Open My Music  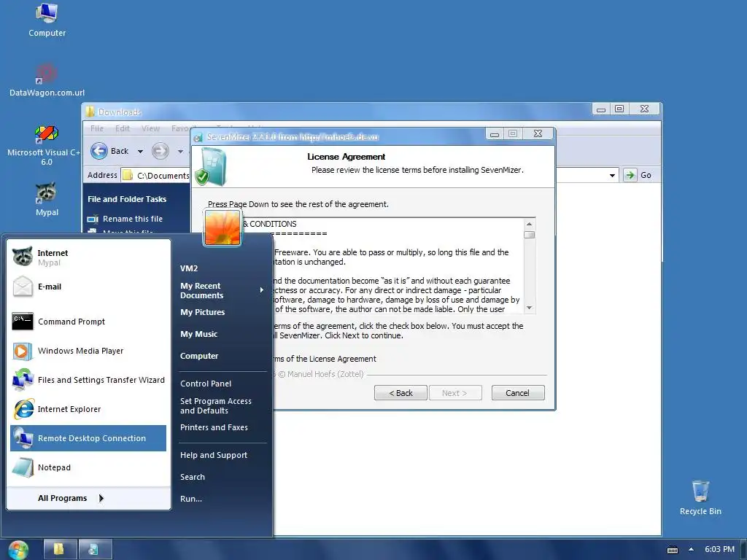point(198,334)
